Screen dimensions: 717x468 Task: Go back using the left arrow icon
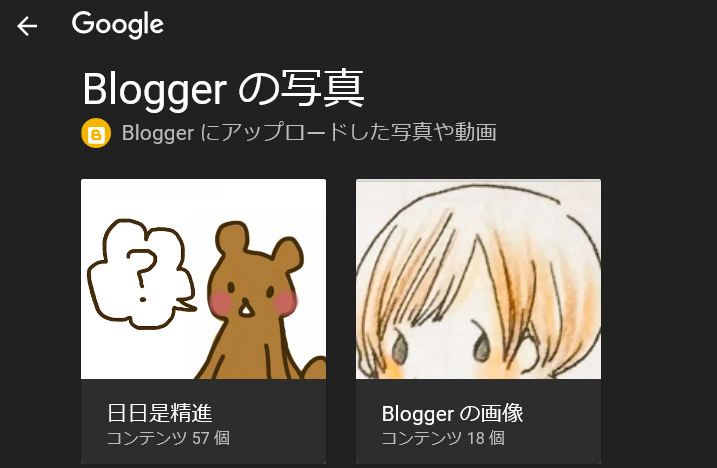27,26
